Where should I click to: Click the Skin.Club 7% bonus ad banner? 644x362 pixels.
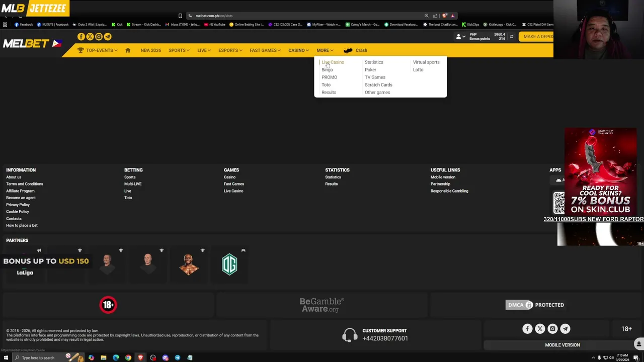point(601,171)
